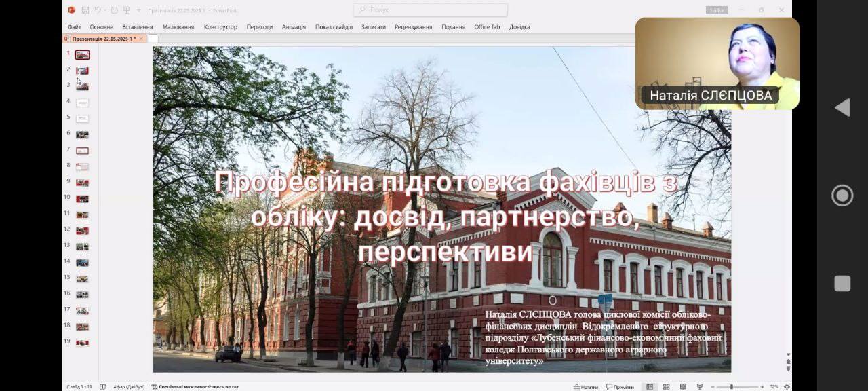Open a new blank document tab
The width and height of the screenshot is (868, 391).
[153, 39]
